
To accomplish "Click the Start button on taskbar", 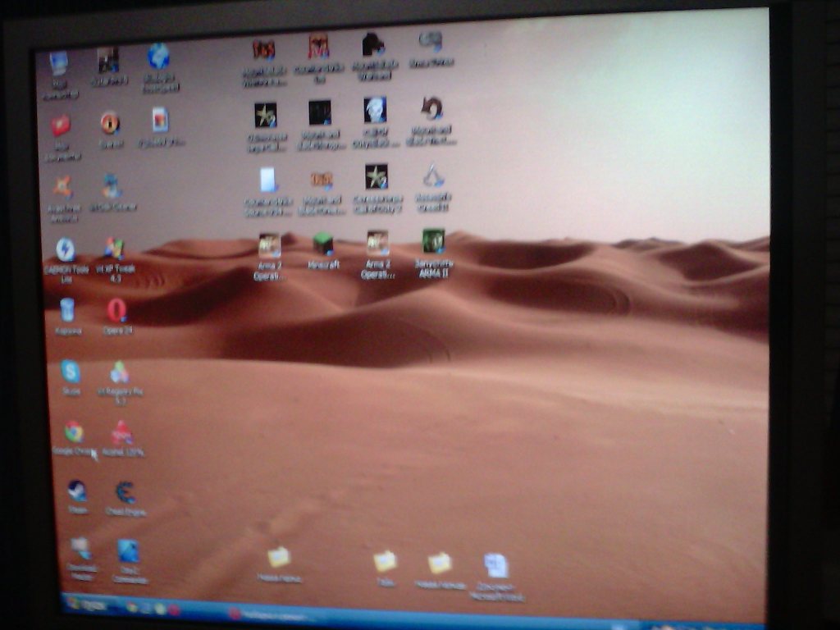I will (x=87, y=605).
